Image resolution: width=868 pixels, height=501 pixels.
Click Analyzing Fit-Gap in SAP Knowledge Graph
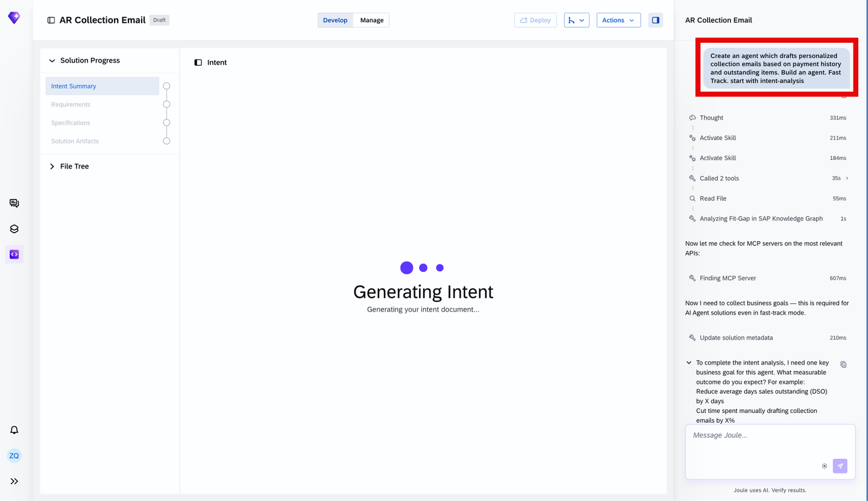[768, 219]
